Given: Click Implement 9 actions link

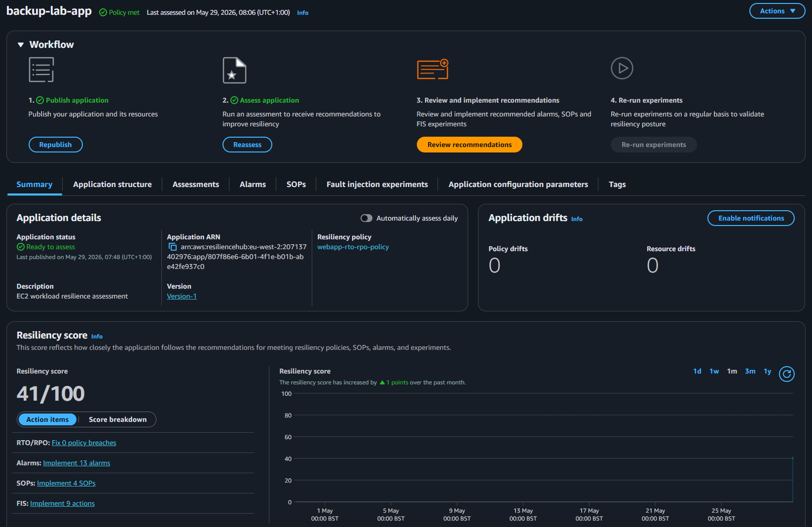Looking at the screenshot, I should pyautogui.click(x=62, y=503).
